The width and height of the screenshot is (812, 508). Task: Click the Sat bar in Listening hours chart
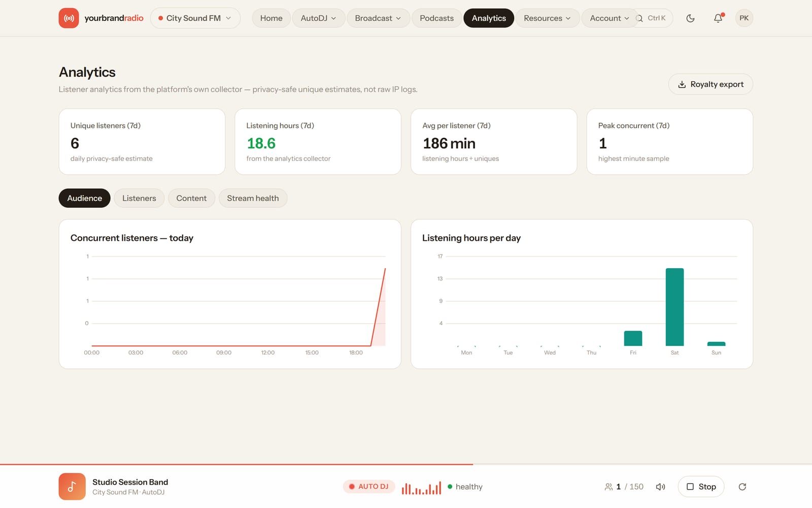point(674,307)
